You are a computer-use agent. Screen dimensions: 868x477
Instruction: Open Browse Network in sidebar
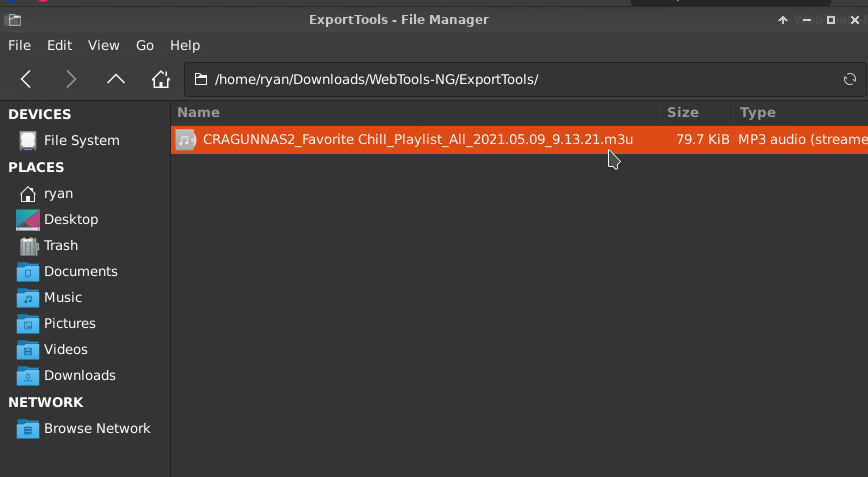[x=84, y=429]
